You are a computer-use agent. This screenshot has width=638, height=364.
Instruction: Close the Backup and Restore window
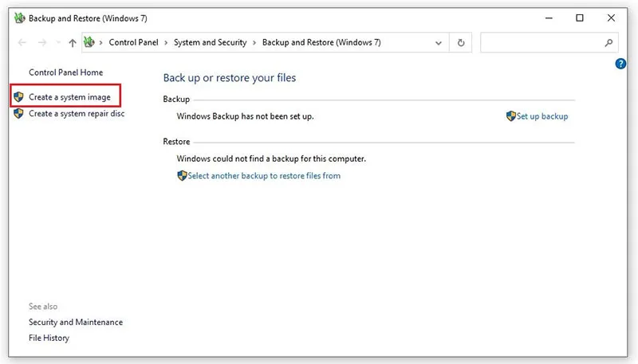611,18
